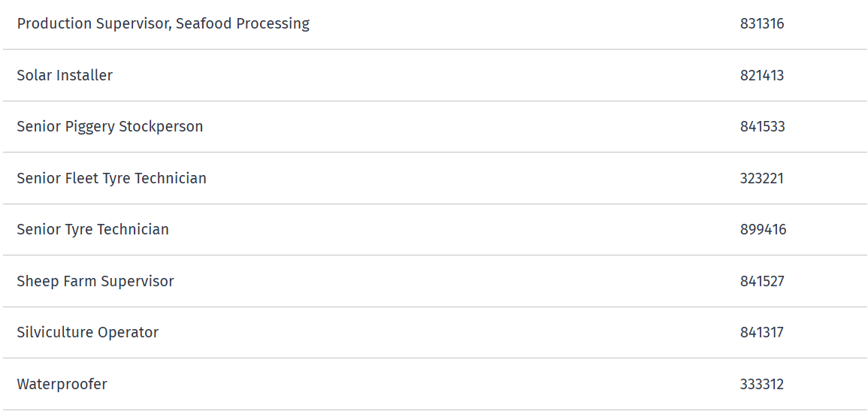Click code 841317
This screenshot has width=868, height=417.
click(762, 333)
